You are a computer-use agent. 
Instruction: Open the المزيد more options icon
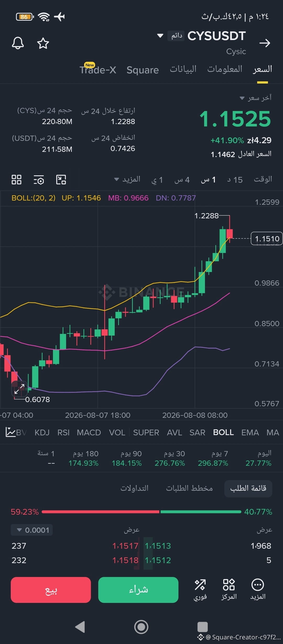(x=258, y=589)
